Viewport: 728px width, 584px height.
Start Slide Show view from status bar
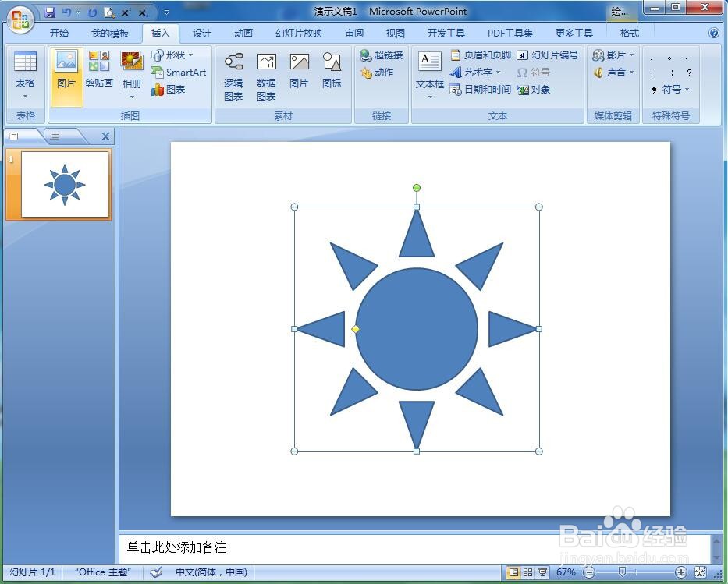[542, 572]
